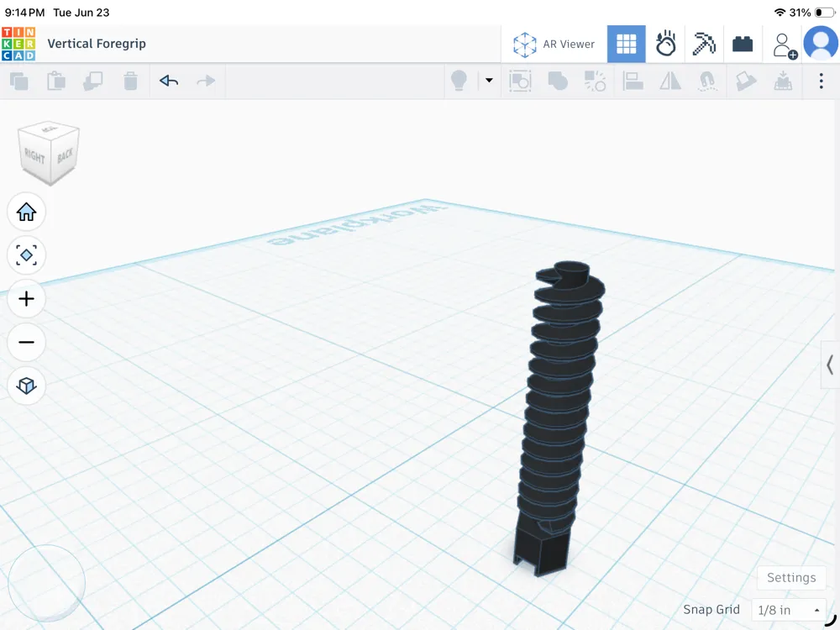Fit all shapes in view
840x630 pixels.
pos(26,255)
